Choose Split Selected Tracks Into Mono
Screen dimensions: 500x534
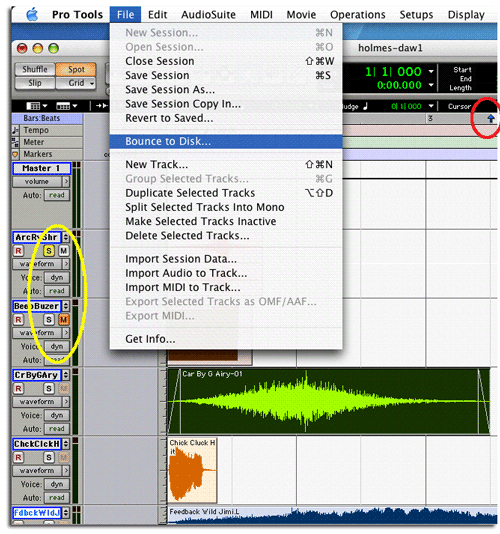pos(226,207)
